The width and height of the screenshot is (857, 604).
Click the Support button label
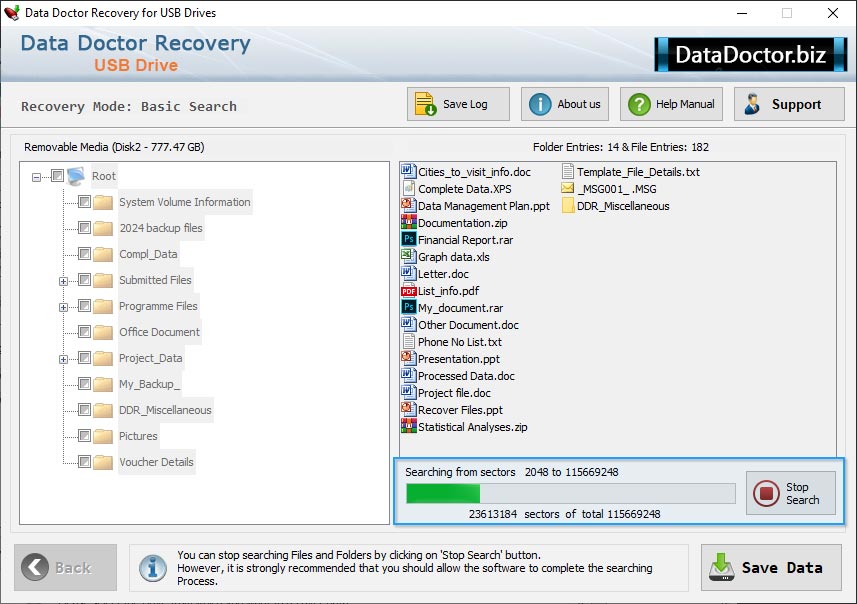coord(796,104)
